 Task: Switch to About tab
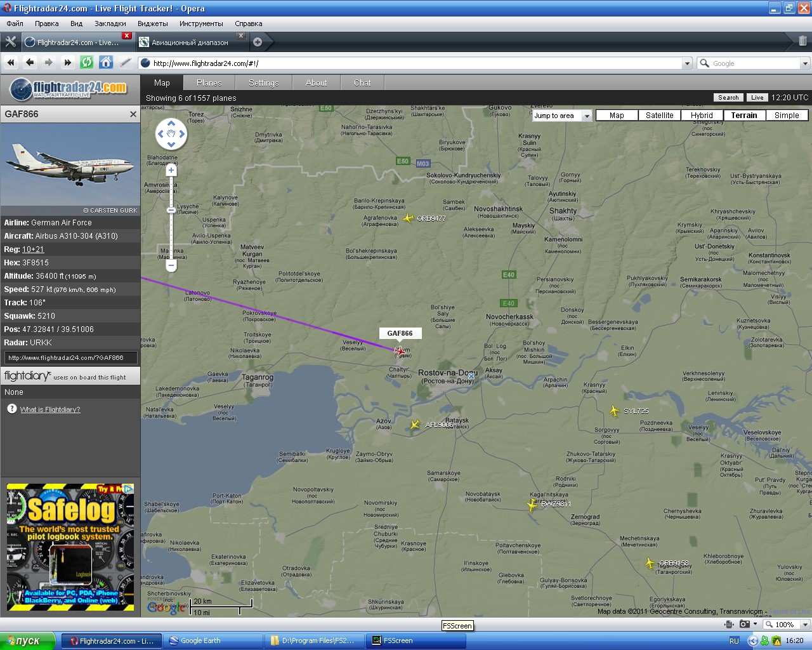(317, 83)
